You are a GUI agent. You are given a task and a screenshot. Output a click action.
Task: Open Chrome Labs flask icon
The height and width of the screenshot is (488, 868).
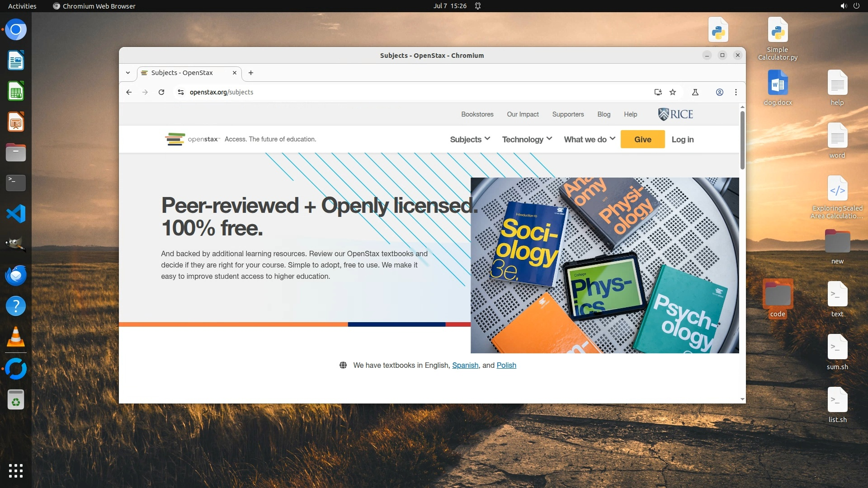click(695, 92)
